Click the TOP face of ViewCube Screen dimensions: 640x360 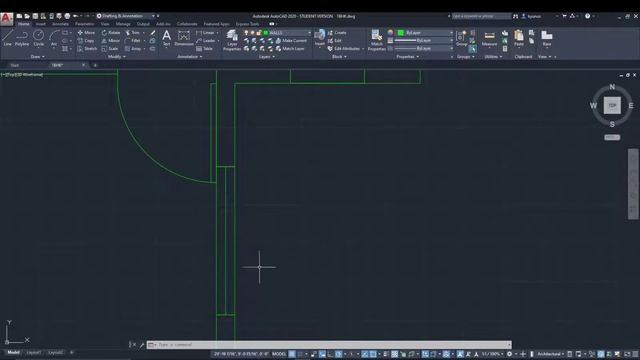[x=612, y=105]
